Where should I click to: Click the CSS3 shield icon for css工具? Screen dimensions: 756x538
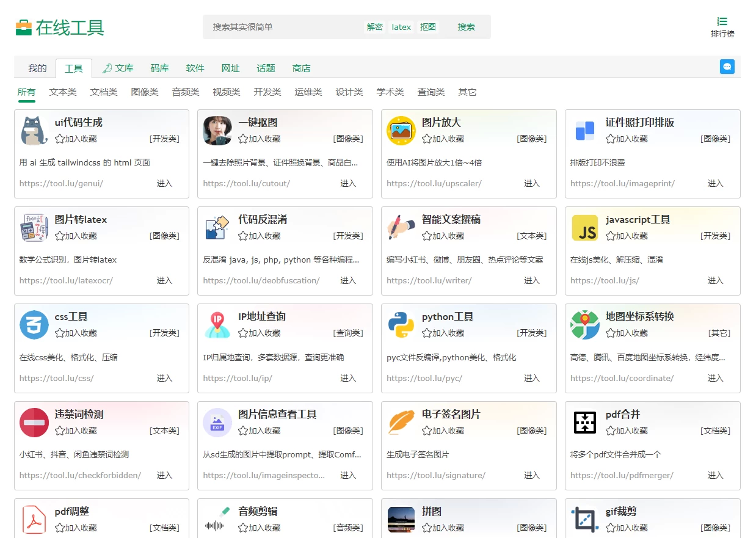[34, 324]
